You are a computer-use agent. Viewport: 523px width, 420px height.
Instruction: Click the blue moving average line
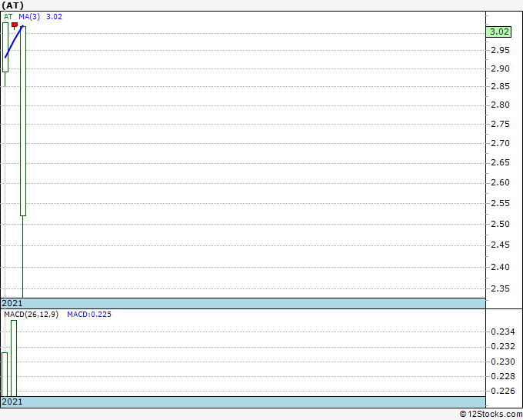pos(14,42)
